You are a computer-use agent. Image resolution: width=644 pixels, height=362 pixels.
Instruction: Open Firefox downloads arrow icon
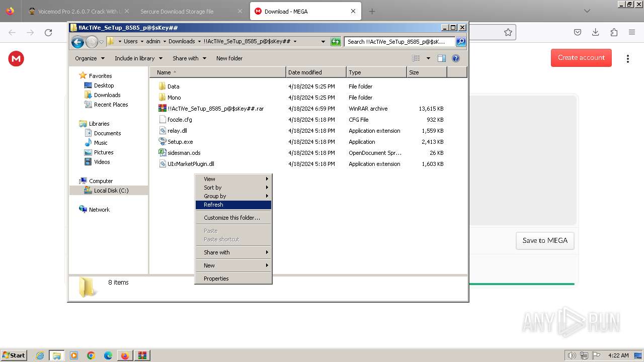[x=596, y=32]
